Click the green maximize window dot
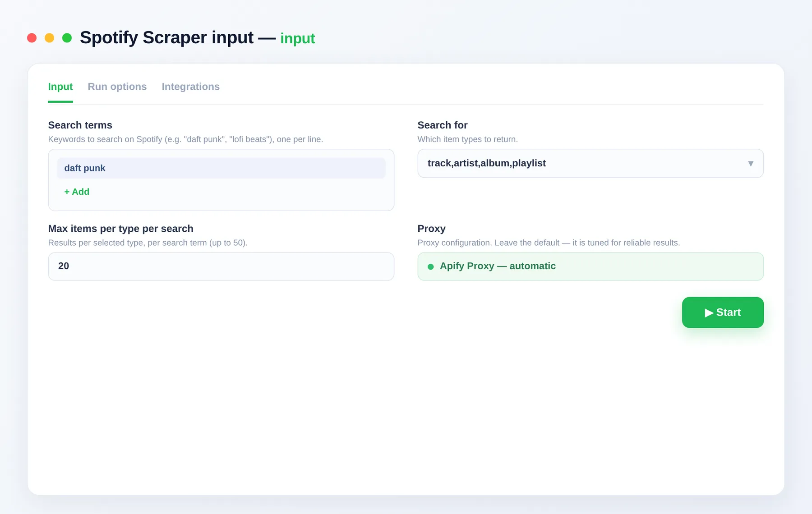The height and width of the screenshot is (514, 812). [67, 38]
